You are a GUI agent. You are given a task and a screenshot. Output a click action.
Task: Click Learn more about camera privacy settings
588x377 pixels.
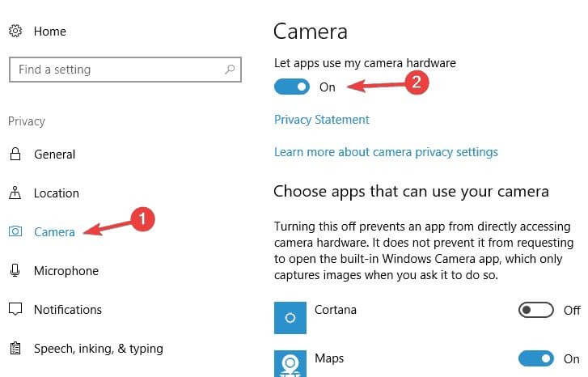tap(386, 152)
